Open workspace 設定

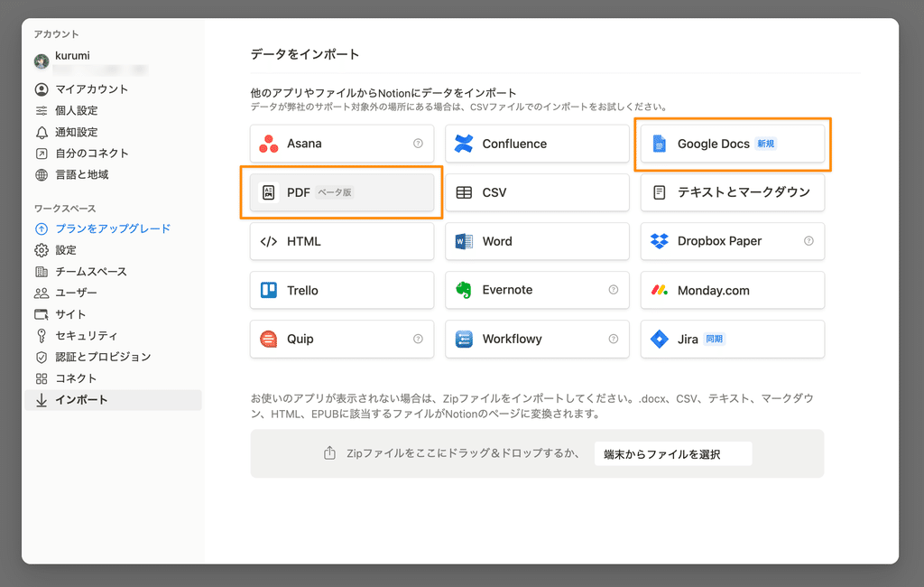pyautogui.click(x=113, y=250)
